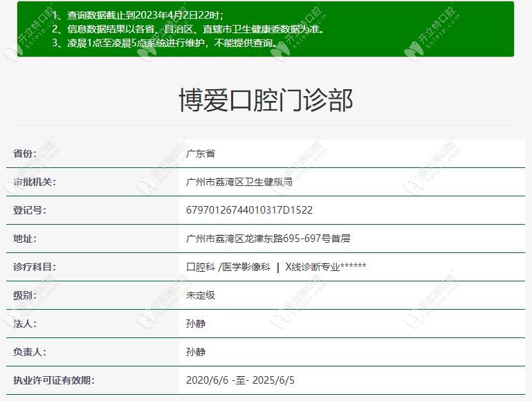Image resolution: width=532 pixels, height=401 pixels.
Task: Select the 省份 label
Action: (x=25, y=153)
